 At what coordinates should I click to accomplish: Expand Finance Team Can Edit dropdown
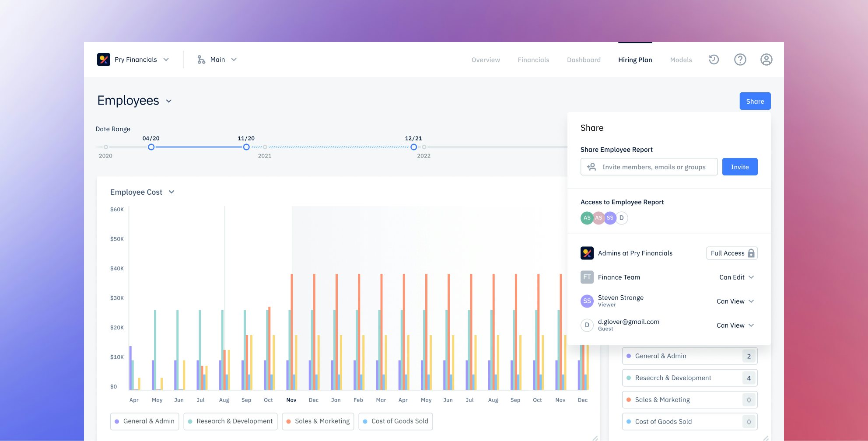tap(737, 277)
